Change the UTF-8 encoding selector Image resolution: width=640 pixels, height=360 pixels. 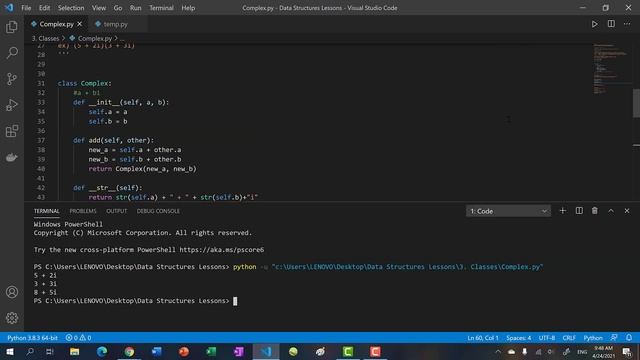547,338
